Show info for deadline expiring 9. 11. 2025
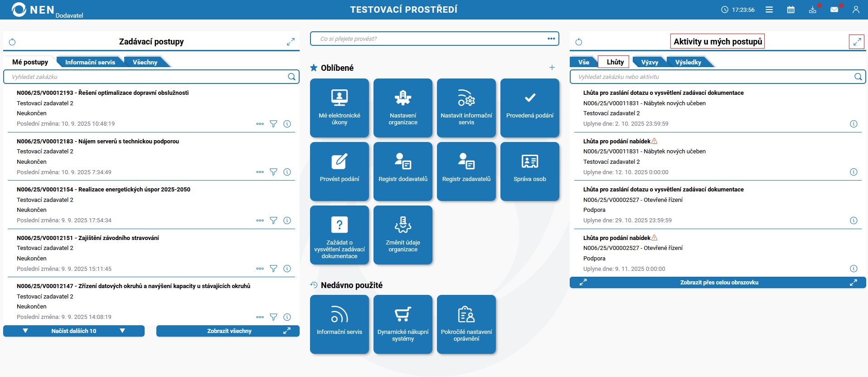868x377 pixels. [853, 269]
